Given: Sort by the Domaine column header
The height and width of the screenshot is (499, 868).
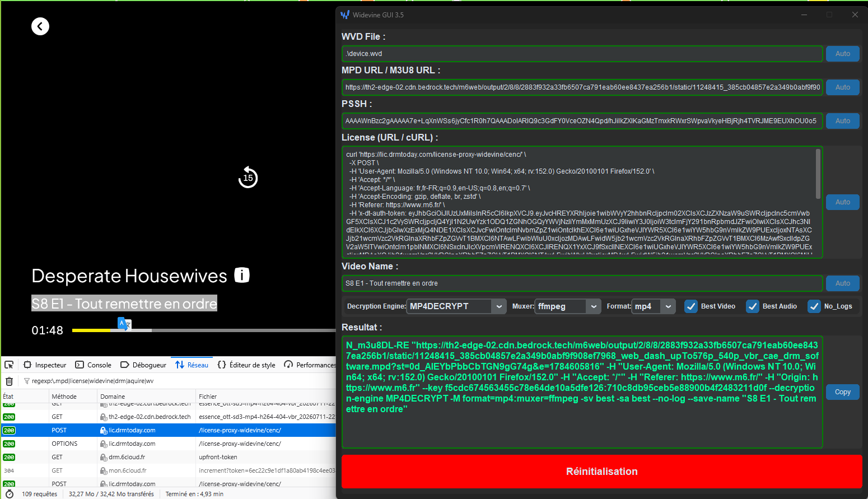Looking at the screenshot, I should 146,397.
